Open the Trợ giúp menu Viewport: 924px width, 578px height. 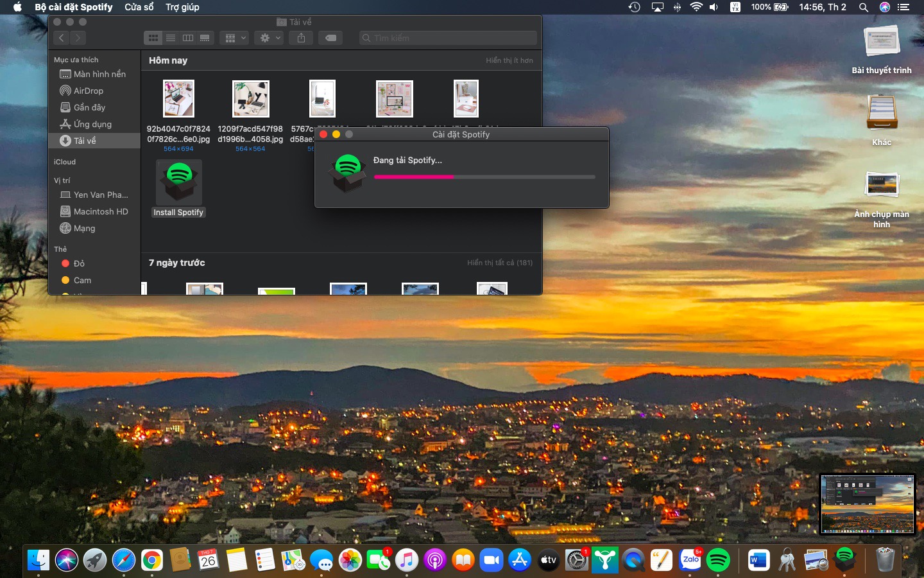(x=182, y=7)
